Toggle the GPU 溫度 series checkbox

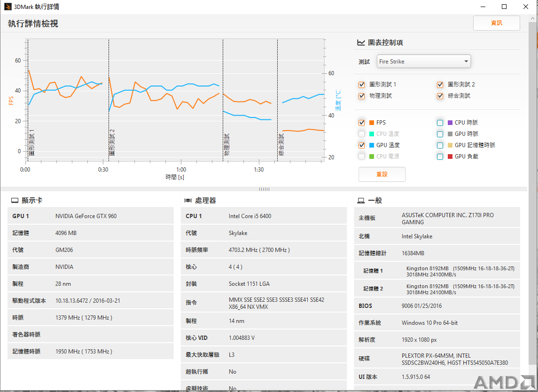tap(362, 145)
